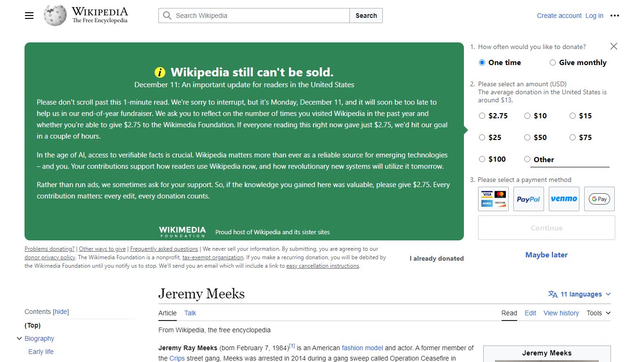Open tax-exempt organization link
This screenshot has height=362, width=644.
213,257
